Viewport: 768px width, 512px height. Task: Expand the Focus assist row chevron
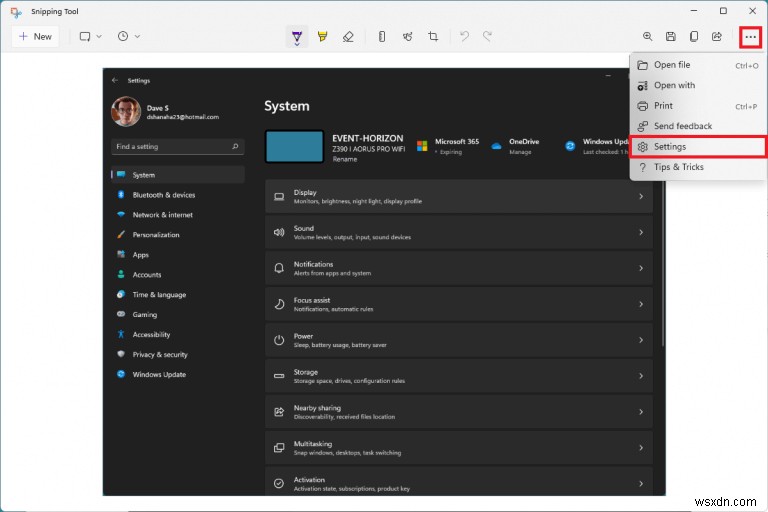pos(641,304)
